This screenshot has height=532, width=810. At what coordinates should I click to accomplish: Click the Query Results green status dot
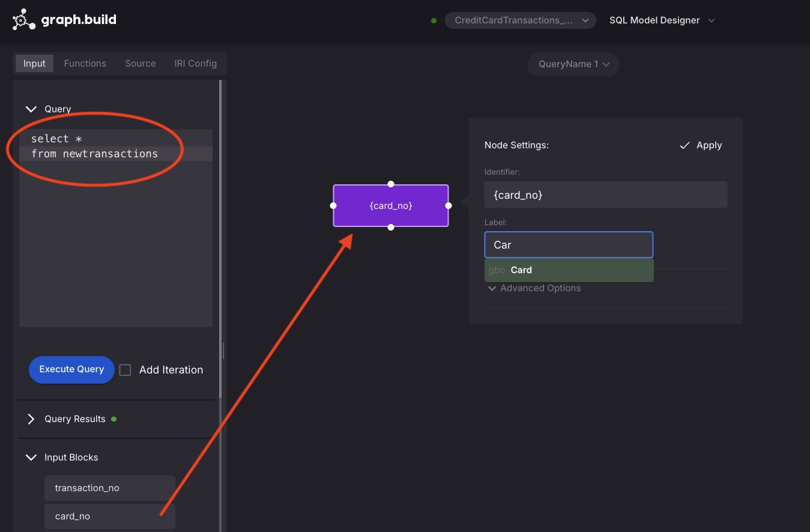[x=114, y=419]
